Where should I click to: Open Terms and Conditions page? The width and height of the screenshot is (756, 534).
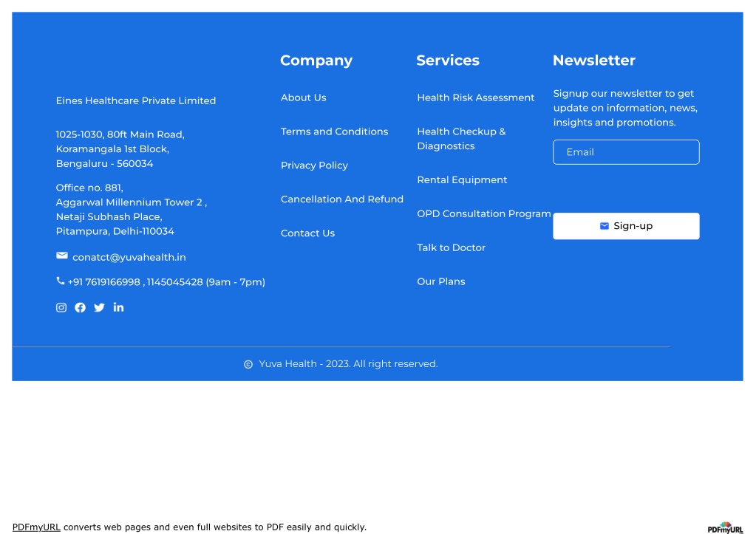coord(334,131)
